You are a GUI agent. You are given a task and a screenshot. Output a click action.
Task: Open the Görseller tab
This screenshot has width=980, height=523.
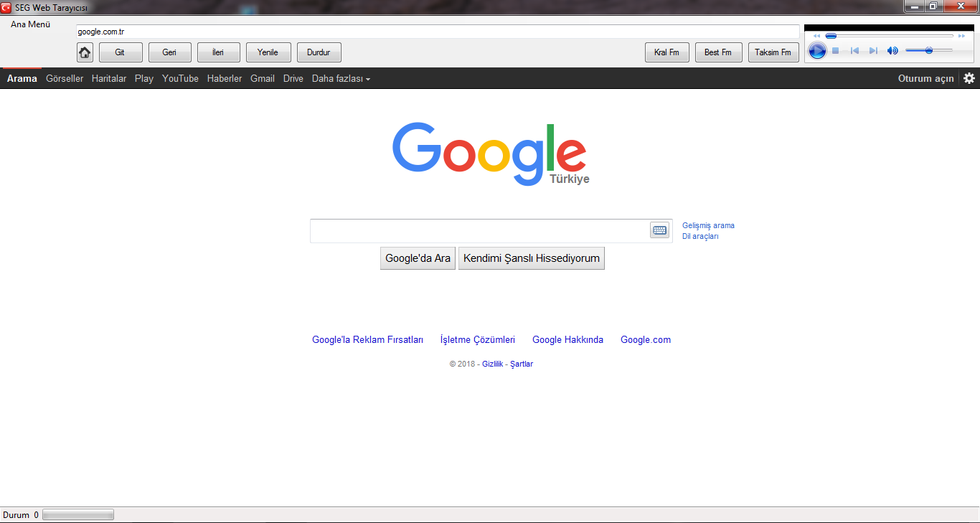click(x=65, y=79)
